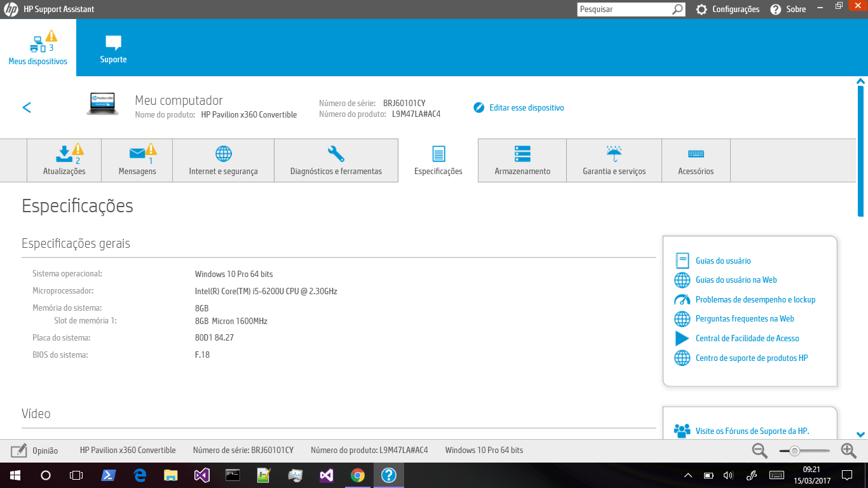868x488 pixels.
Task: Click the Opinião feedback button
Action: 34,451
